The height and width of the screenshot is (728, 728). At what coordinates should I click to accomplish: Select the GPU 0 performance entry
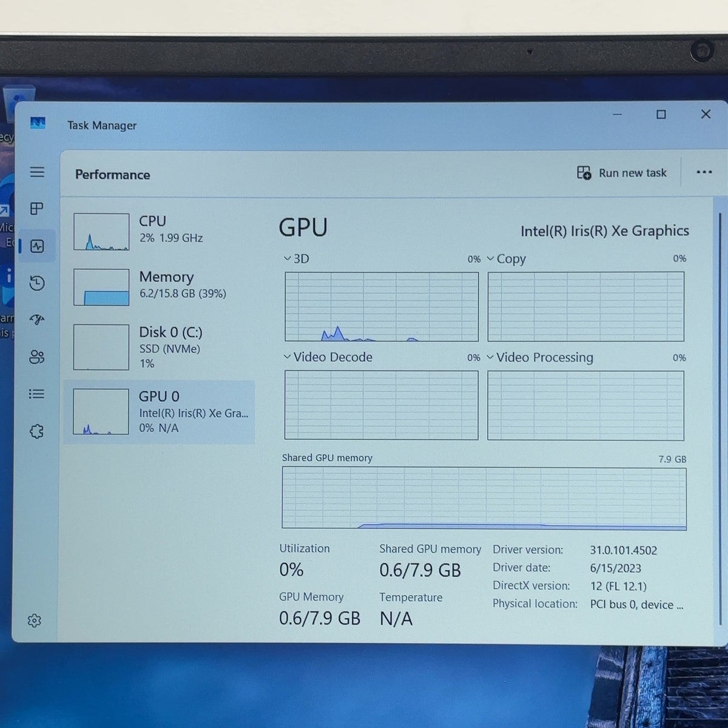(159, 413)
